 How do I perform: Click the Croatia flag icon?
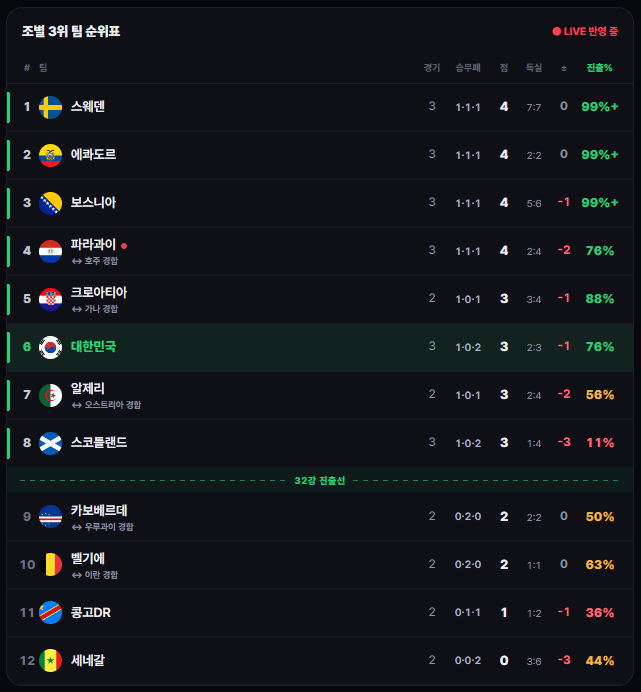click(50, 299)
